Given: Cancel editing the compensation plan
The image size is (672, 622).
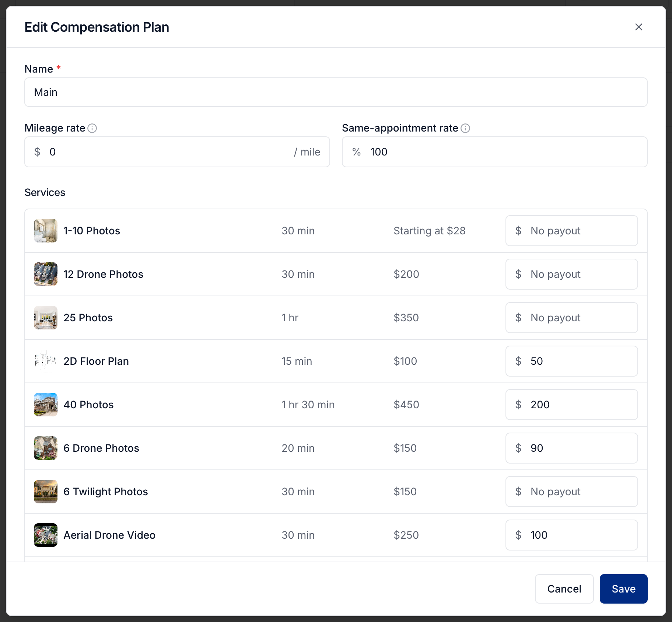Looking at the screenshot, I should (x=564, y=589).
